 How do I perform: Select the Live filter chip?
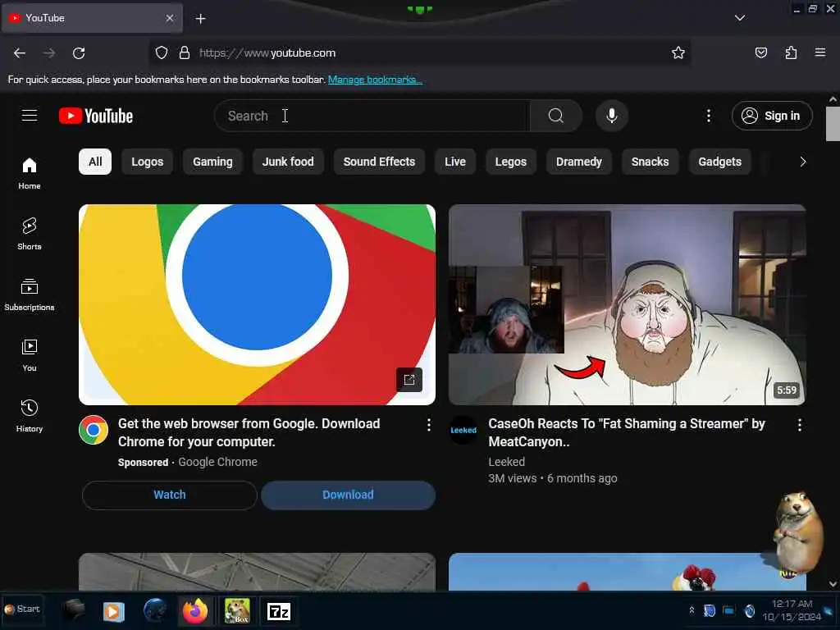point(455,162)
